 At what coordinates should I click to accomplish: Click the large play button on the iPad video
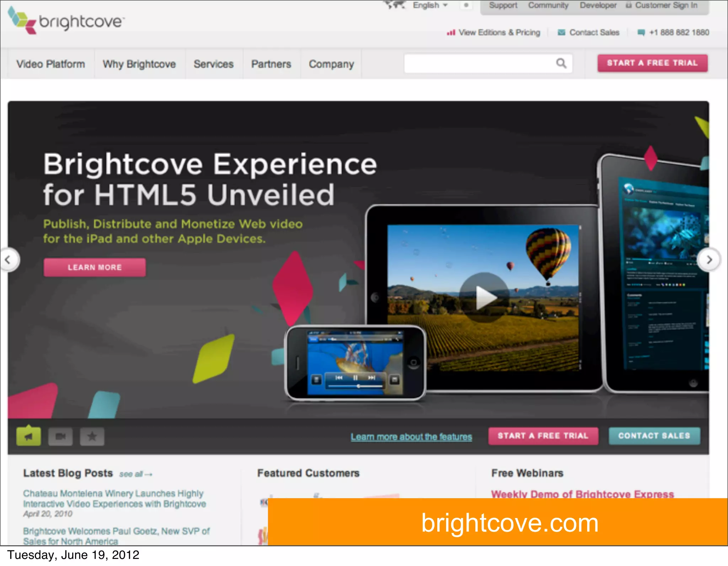point(484,297)
